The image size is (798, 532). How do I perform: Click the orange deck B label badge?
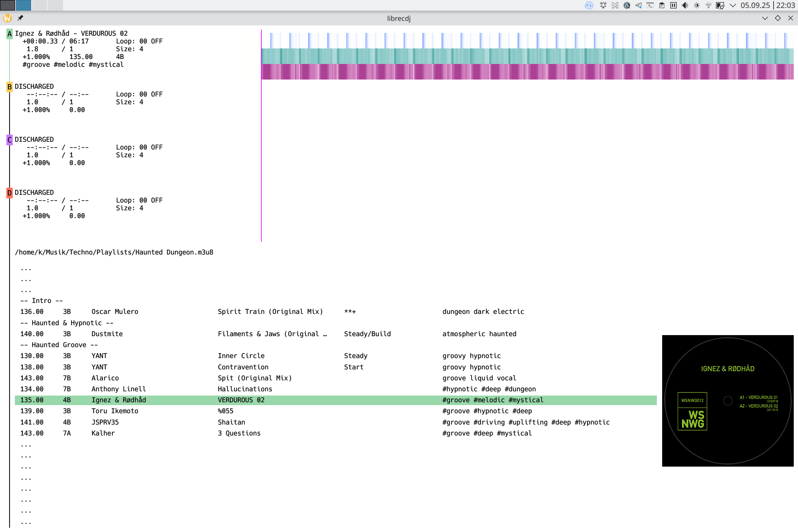(10, 87)
